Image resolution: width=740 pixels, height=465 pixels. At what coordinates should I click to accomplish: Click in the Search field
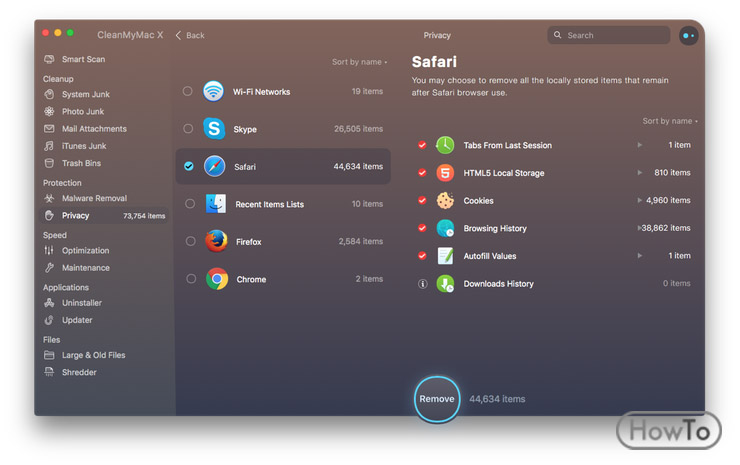point(608,35)
